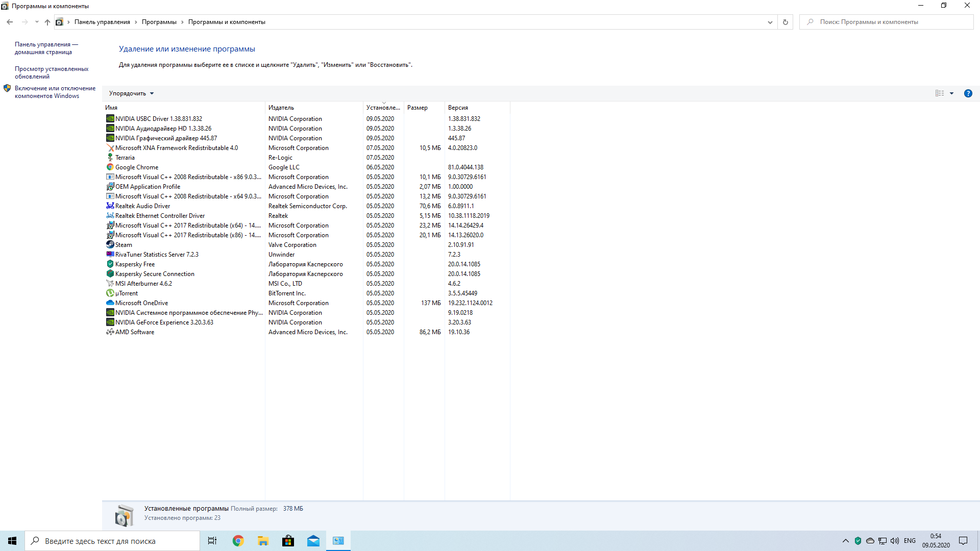Open the recent locations dropdown arrow
Viewport: 980px width, 551px height.
click(37, 22)
